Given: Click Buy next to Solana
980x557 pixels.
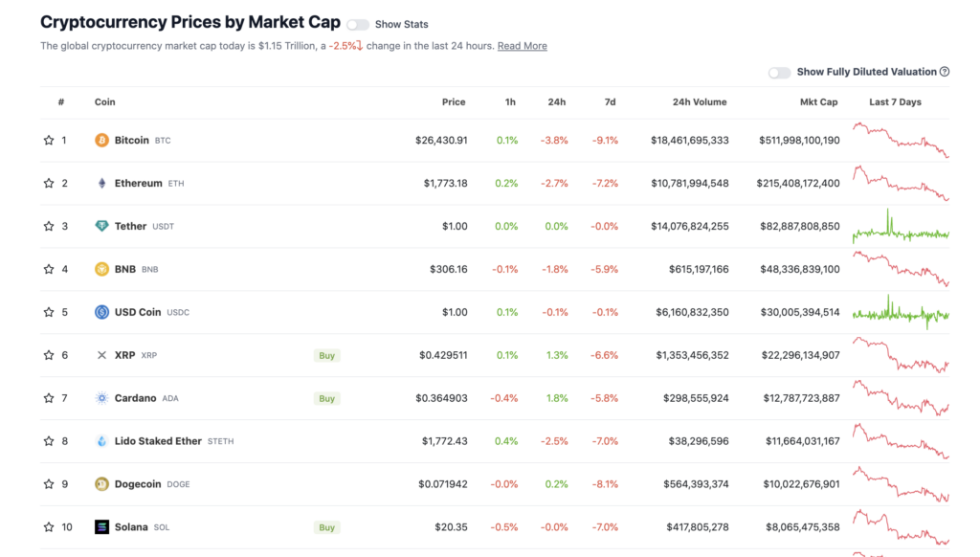Looking at the screenshot, I should click(326, 527).
